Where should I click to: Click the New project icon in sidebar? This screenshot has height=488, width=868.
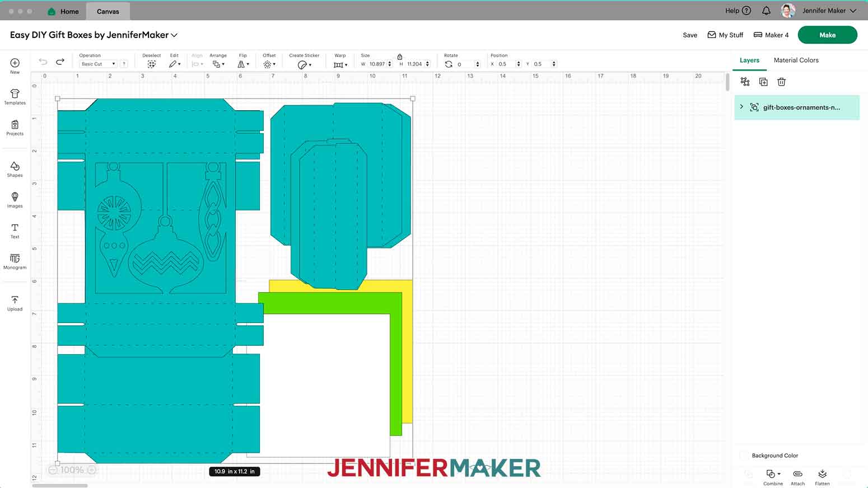15,63
